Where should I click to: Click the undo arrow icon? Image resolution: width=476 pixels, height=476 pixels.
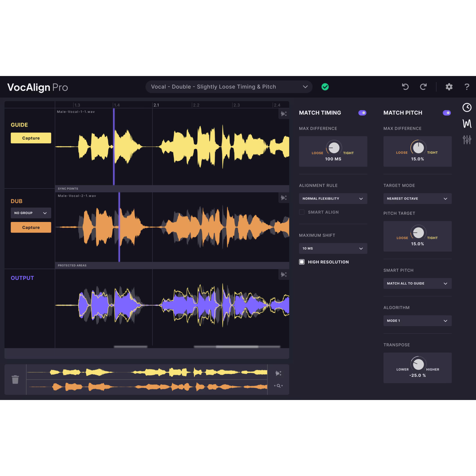(405, 87)
